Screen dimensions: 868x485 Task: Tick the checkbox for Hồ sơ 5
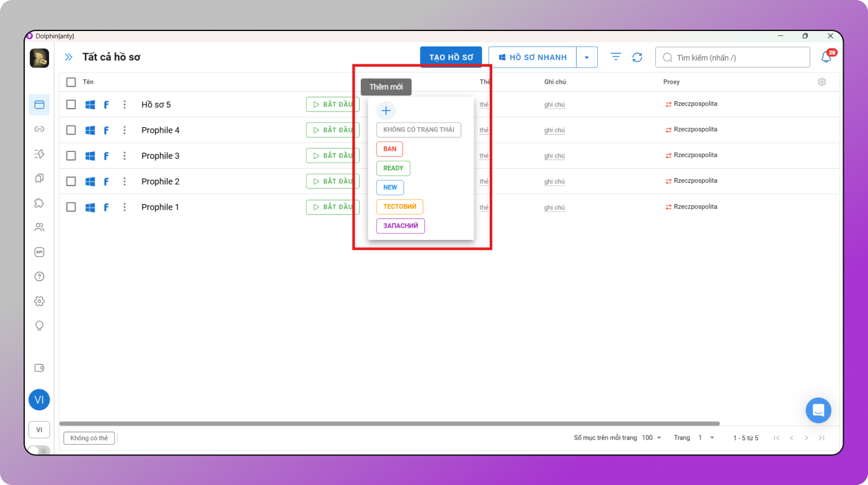(71, 105)
